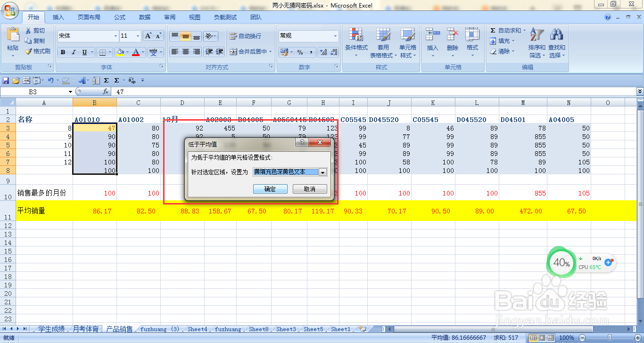This screenshot has width=644, height=343.
Task: Open the dialog's format style combo box
Action: click(x=290, y=172)
